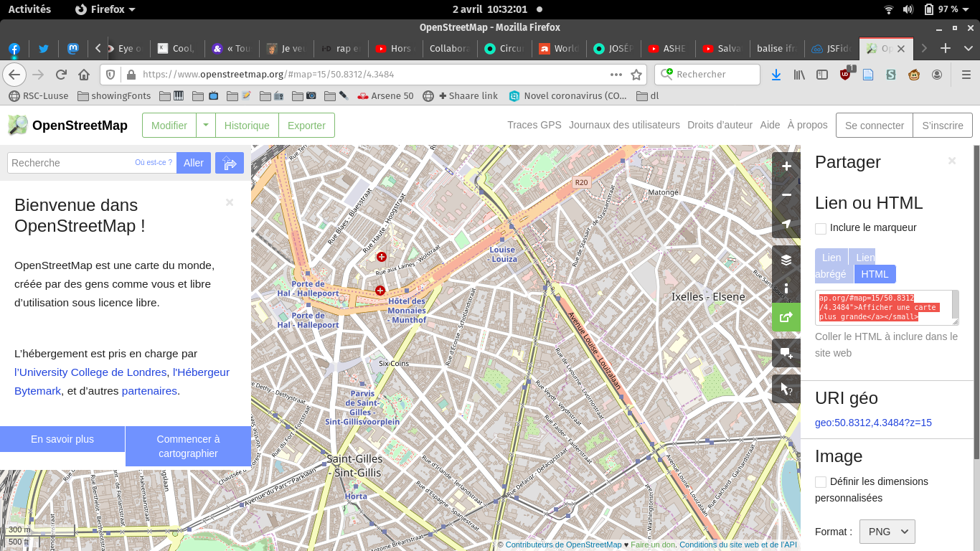Open the Firefox downloads panel
This screenshot has height=551, width=980.
pyautogui.click(x=776, y=75)
